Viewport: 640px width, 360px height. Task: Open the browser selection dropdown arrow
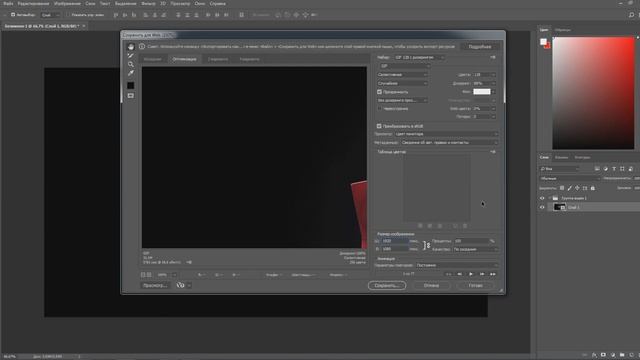189,285
